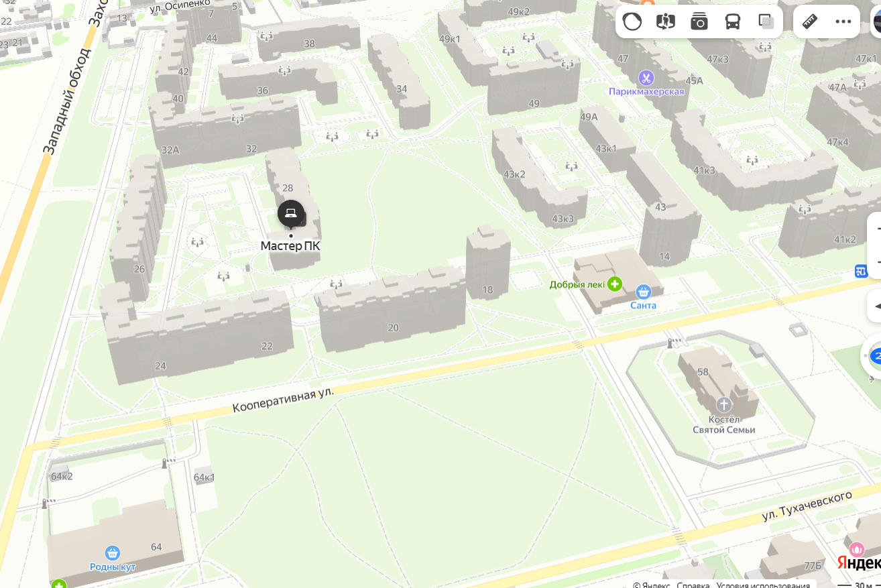Select the ruler distance measuring tool
This screenshot has height=588, width=881.
pos(810,21)
